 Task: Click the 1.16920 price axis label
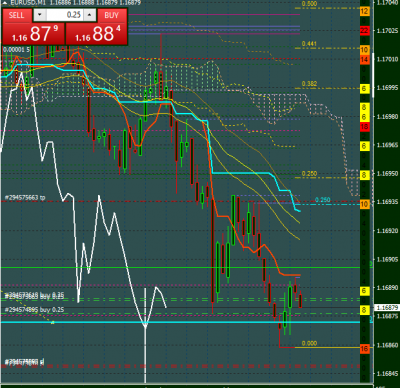pyautogui.click(x=387, y=231)
